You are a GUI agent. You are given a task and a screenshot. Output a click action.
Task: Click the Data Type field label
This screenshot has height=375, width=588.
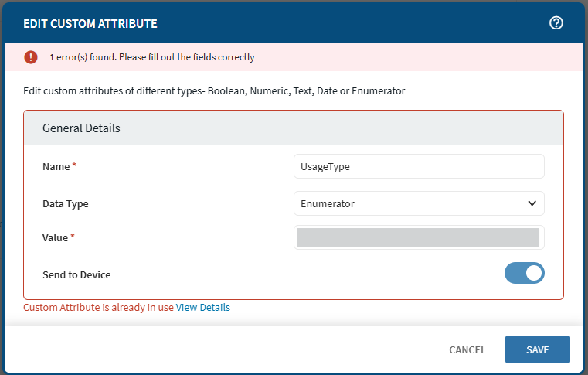(x=65, y=204)
